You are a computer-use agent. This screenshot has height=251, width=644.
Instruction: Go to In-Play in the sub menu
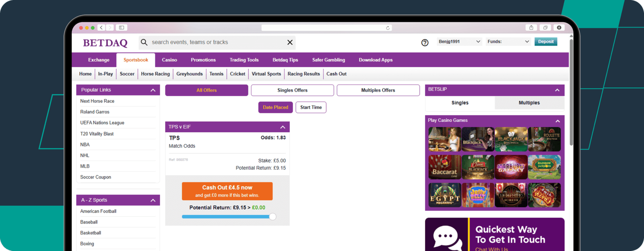(105, 74)
